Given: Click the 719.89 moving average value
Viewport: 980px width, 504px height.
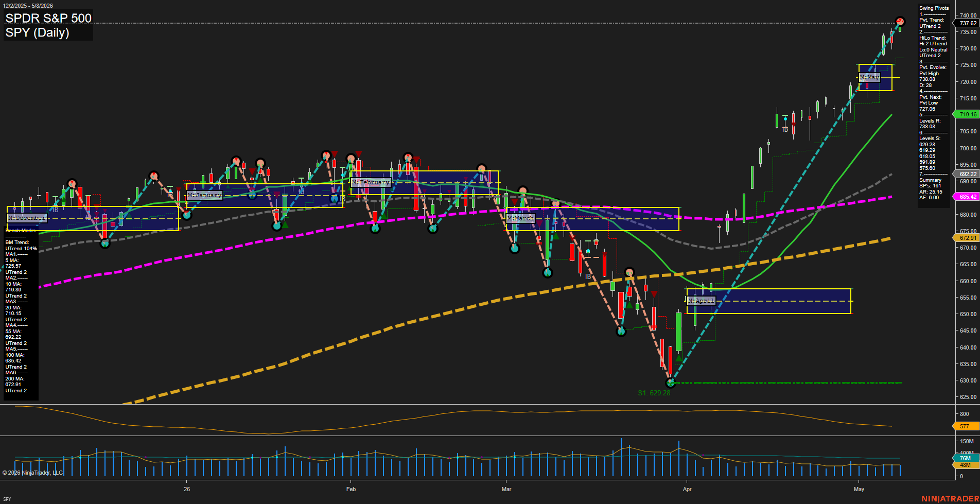Looking at the screenshot, I should [13, 290].
